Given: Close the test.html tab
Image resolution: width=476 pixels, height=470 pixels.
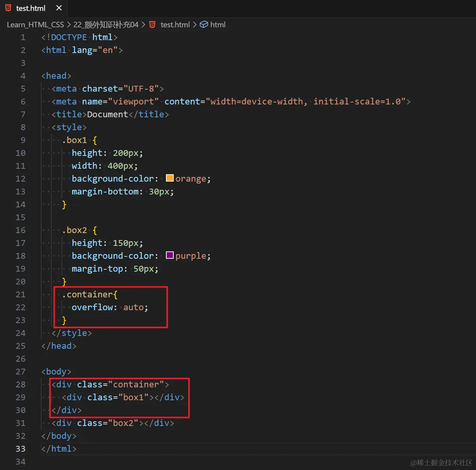Looking at the screenshot, I should [x=59, y=8].
